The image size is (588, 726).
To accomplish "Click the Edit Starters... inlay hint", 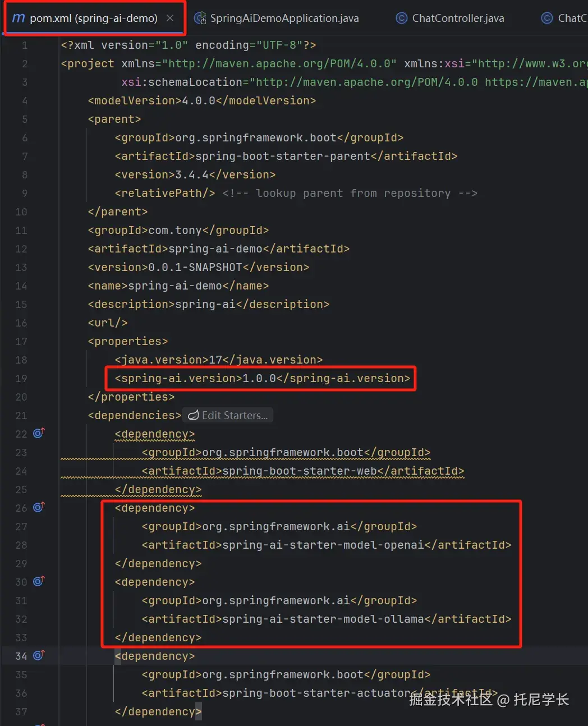I will tap(228, 415).
